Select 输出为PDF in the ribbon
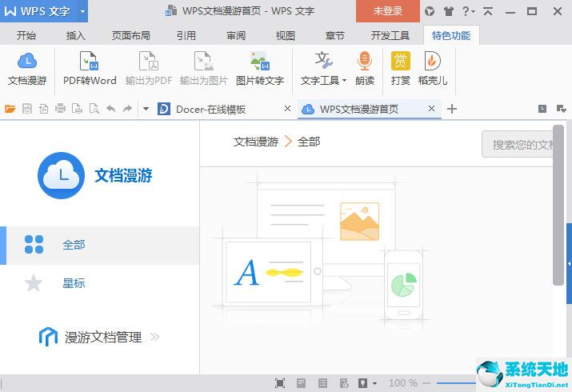Viewport: 572px width, 392px height. 149,70
